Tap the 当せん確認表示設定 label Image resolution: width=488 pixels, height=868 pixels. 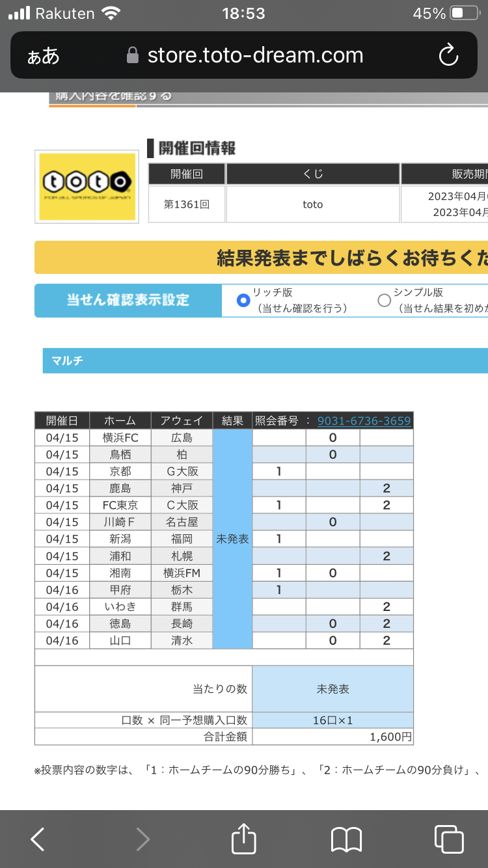pyautogui.click(x=128, y=300)
